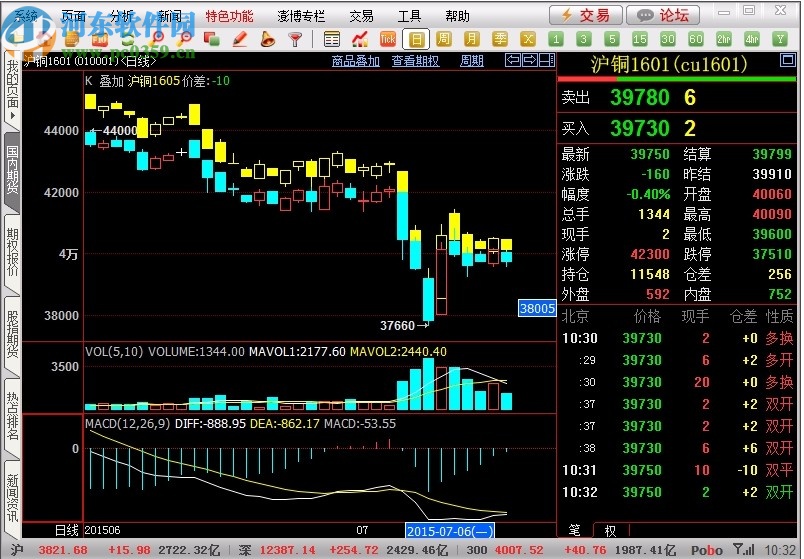Open the 澎博专栏 menu
This screenshot has width=804, height=559.
click(x=301, y=16)
